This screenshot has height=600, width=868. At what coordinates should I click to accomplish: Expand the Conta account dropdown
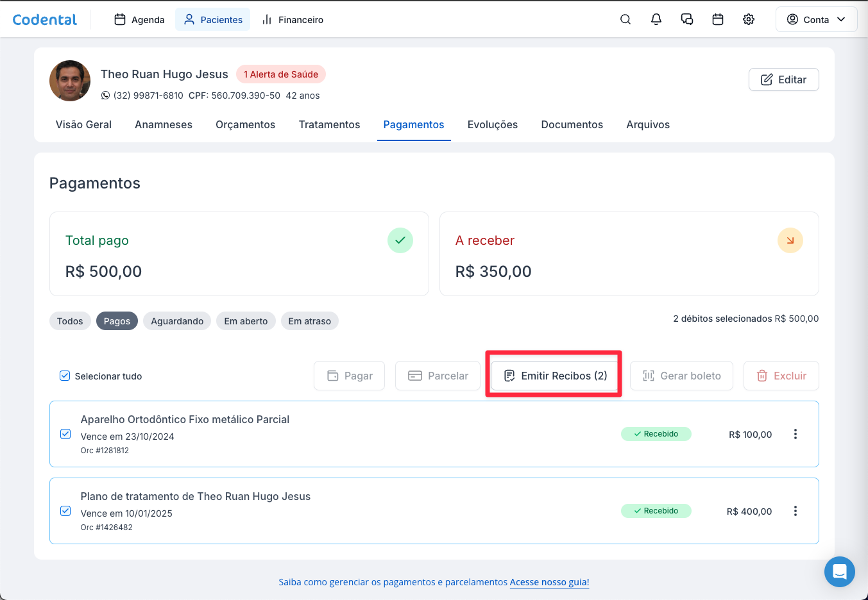(816, 19)
